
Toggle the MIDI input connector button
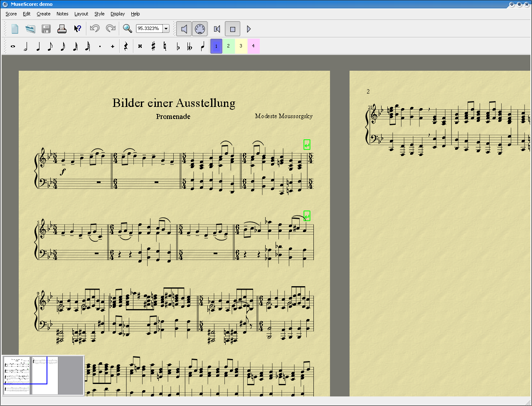200,29
